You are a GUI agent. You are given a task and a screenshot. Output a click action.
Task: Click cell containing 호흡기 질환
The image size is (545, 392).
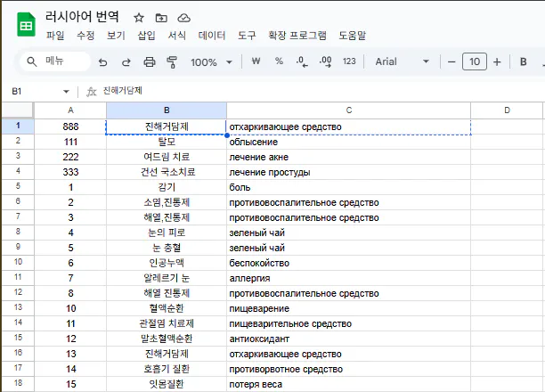[167, 369]
